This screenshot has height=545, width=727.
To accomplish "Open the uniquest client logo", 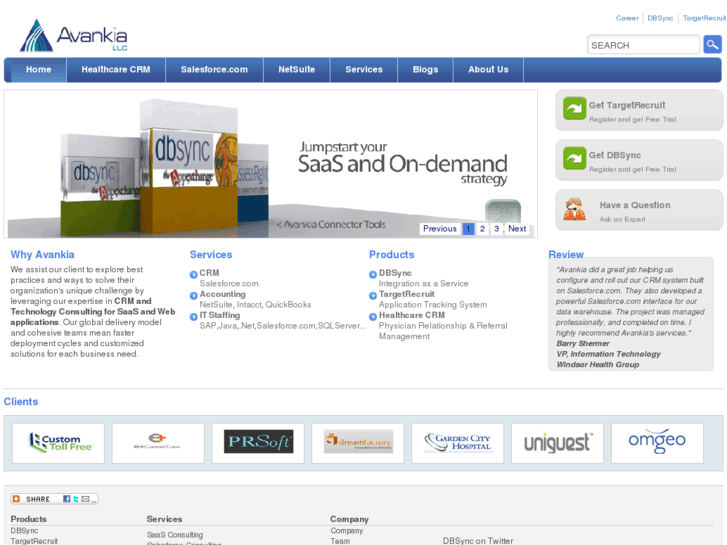I will pyautogui.click(x=557, y=443).
